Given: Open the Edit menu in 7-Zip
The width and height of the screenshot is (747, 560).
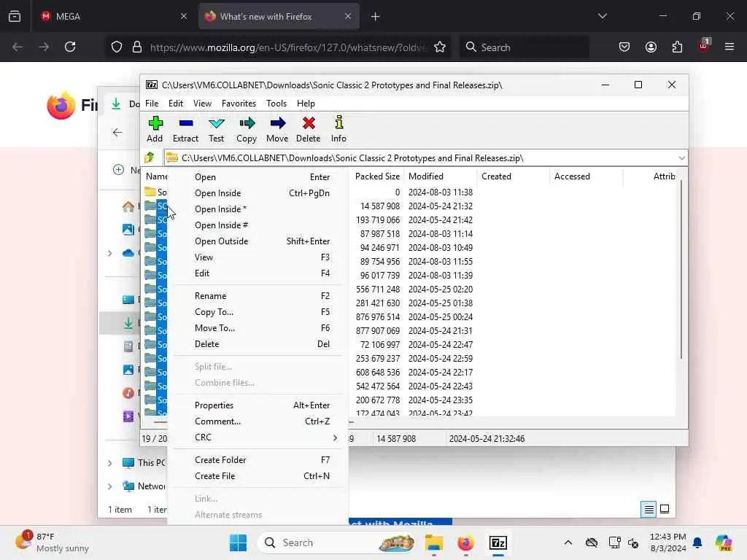Looking at the screenshot, I should (x=176, y=104).
